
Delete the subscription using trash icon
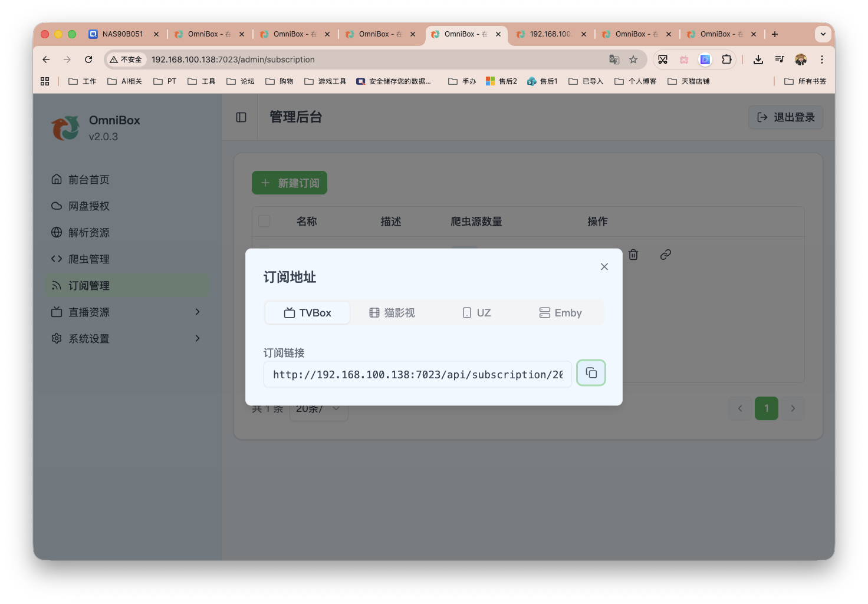coord(633,255)
